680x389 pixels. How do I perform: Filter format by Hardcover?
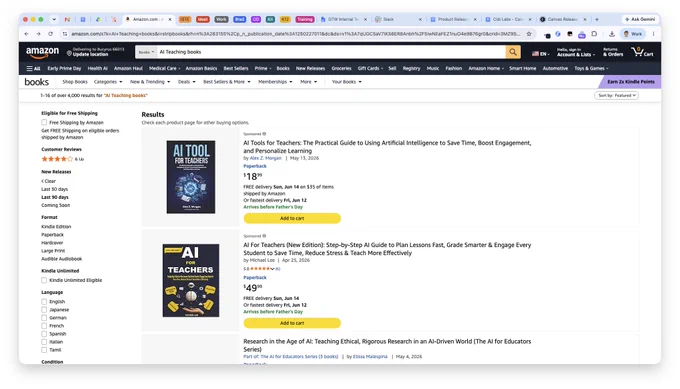pyautogui.click(x=52, y=243)
